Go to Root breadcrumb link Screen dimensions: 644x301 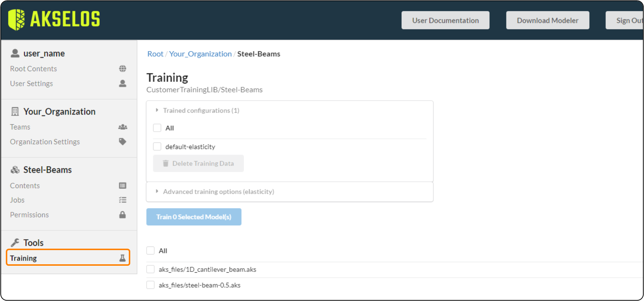[155, 54]
